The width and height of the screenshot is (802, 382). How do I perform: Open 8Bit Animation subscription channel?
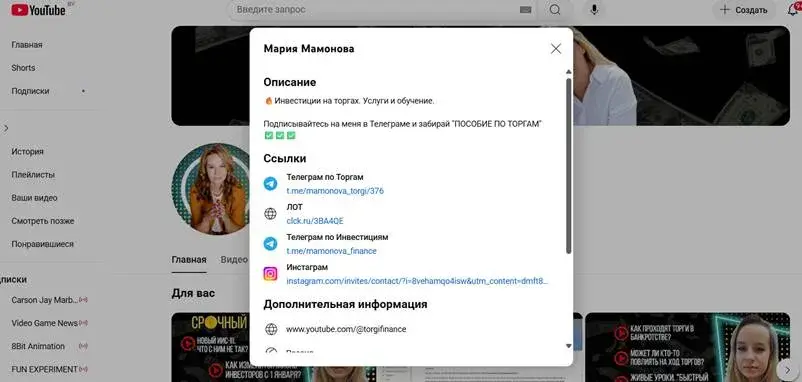point(38,346)
